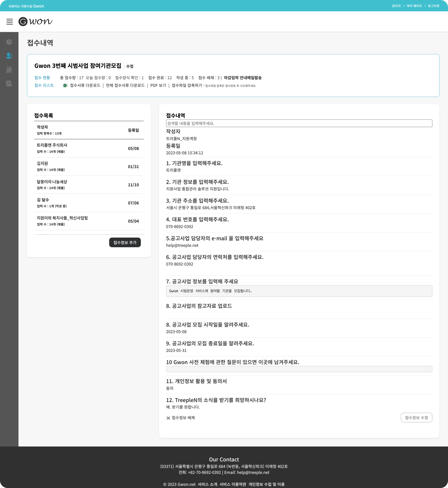The image size is (448, 488).
Task: Click the 접수양식 확인 : 1 statistic
Action: (130, 78)
